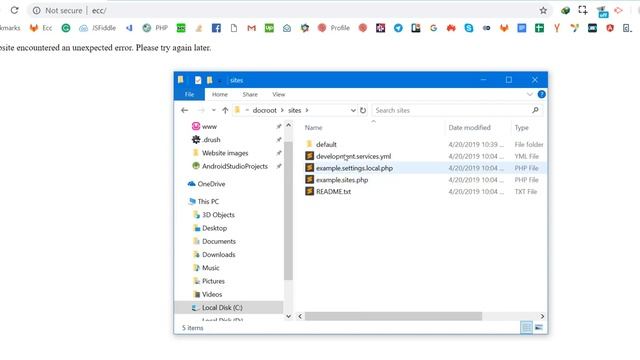Open the Upwork bookmark icon
This screenshot has height=360, width=640.
click(x=269, y=28)
